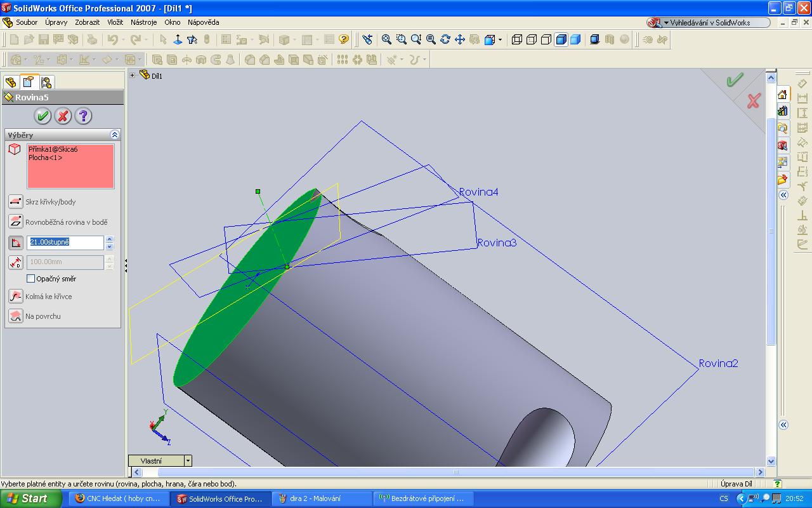The width and height of the screenshot is (812, 508).
Task: Click the Na povrchu option
Action: (16, 316)
